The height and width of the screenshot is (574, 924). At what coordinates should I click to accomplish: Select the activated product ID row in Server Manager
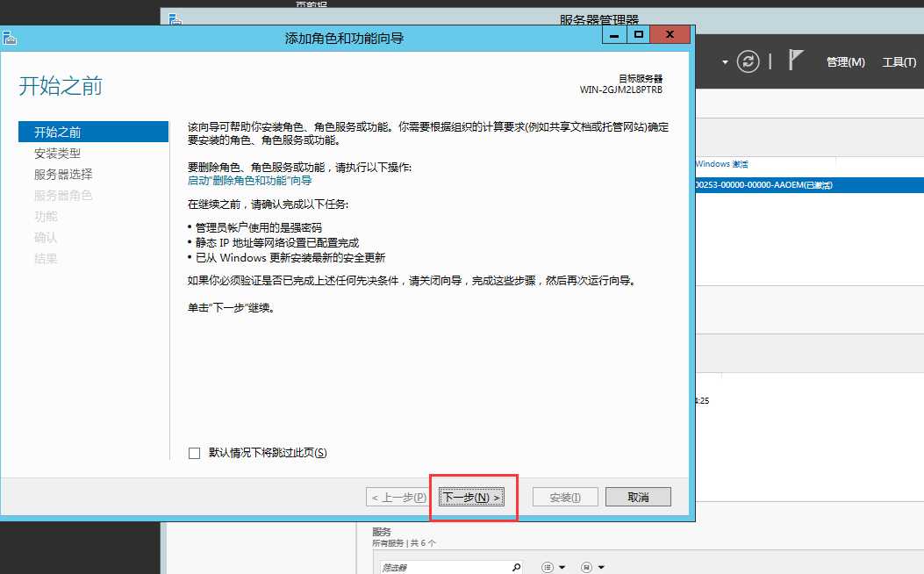(810, 185)
